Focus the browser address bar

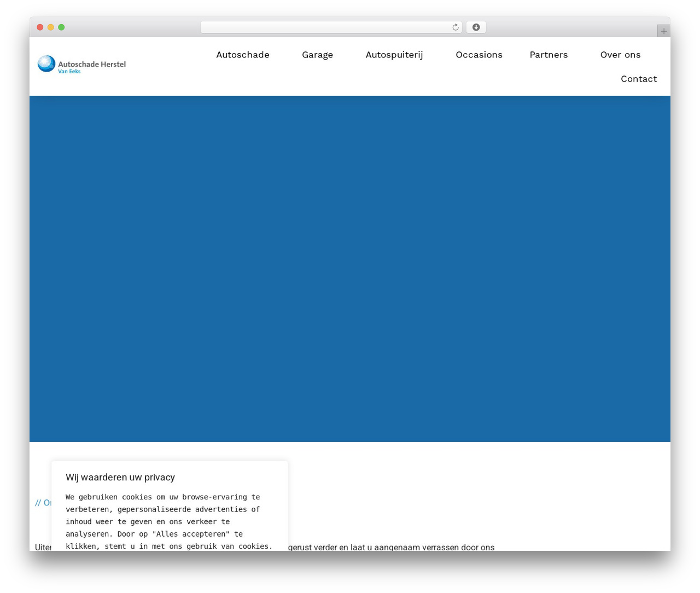[x=331, y=27]
